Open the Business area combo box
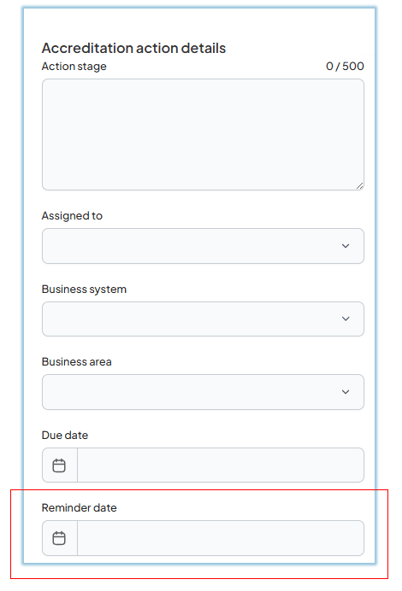 click(203, 392)
